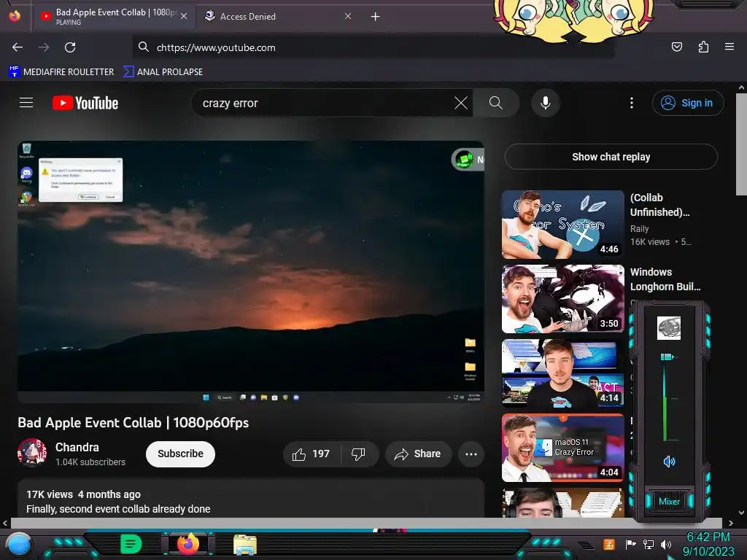Screen dimensions: 747x560
Task: Click the network tray icon
Action: point(648,544)
